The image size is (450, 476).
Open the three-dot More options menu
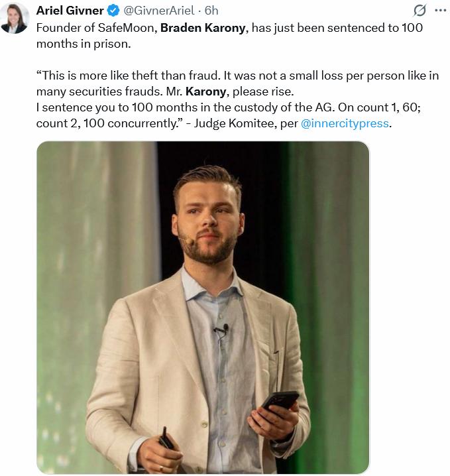[439, 11]
